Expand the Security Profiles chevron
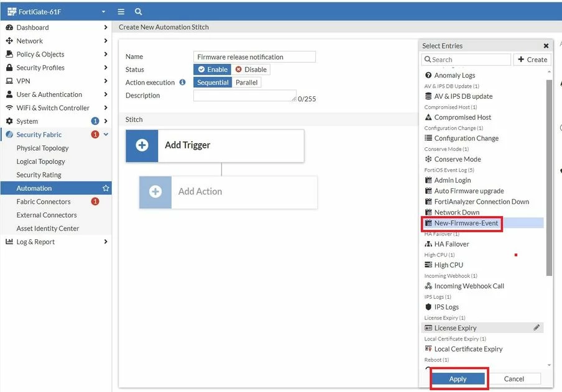 [x=106, y=67]
